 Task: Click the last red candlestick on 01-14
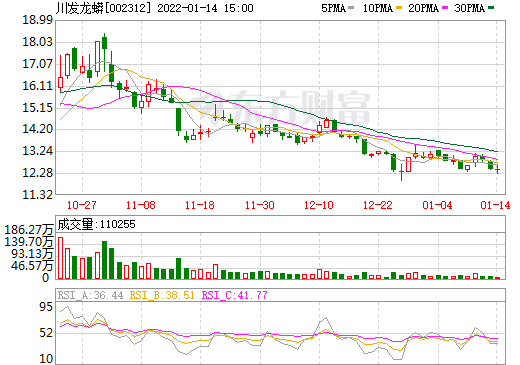[497, 170]
